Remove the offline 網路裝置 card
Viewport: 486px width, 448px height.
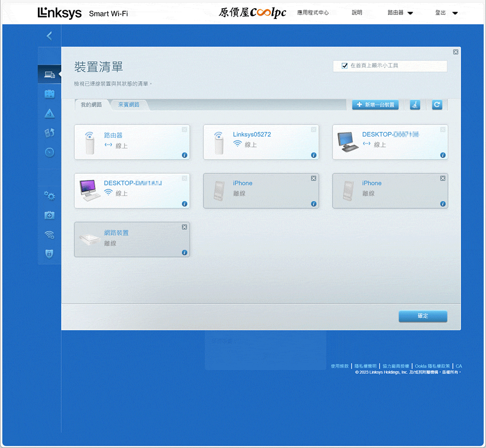click(x=184, y=227)
